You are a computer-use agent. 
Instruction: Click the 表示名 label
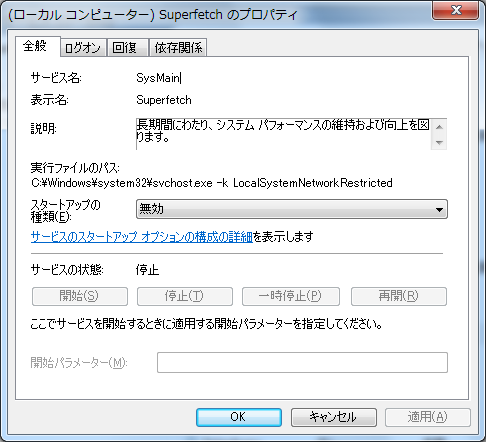50,100
